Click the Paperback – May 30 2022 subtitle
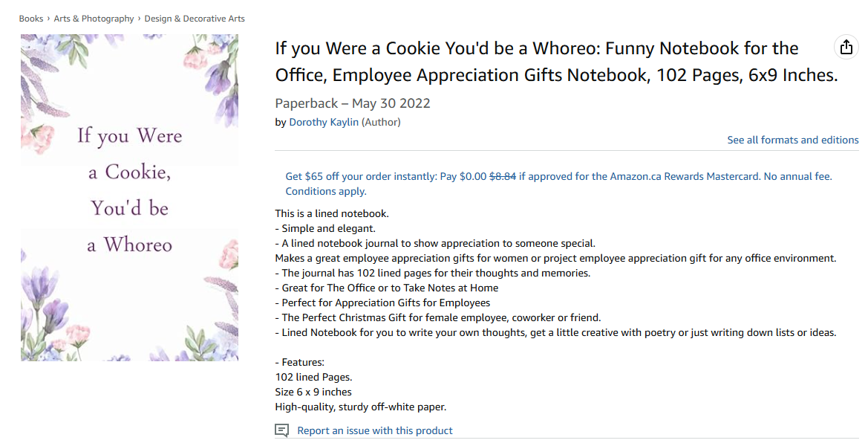868x446 pixels. tap(353, 103)
